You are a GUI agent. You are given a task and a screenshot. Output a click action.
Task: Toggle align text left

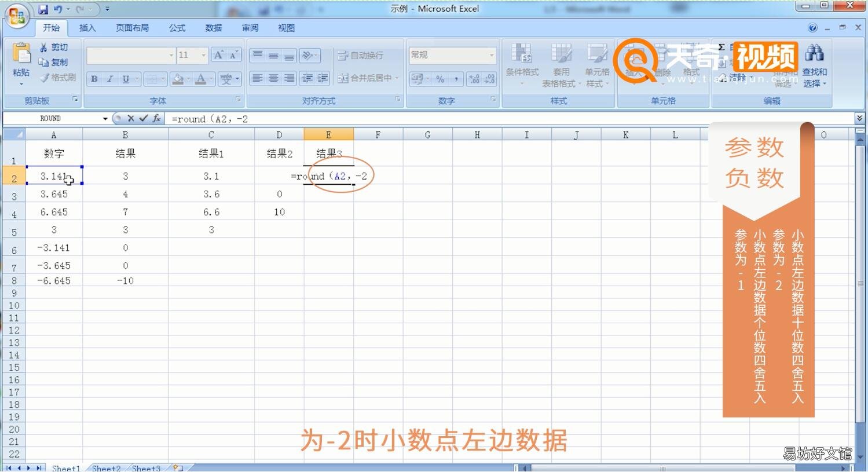pos(258,78)
